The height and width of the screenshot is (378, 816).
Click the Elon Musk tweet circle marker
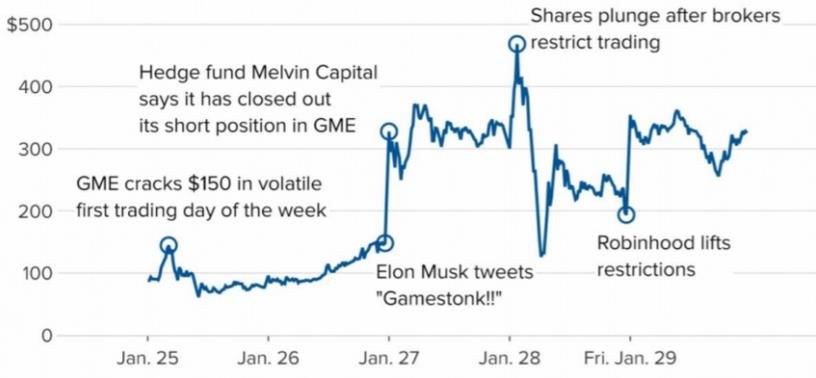tap(385, 243)
